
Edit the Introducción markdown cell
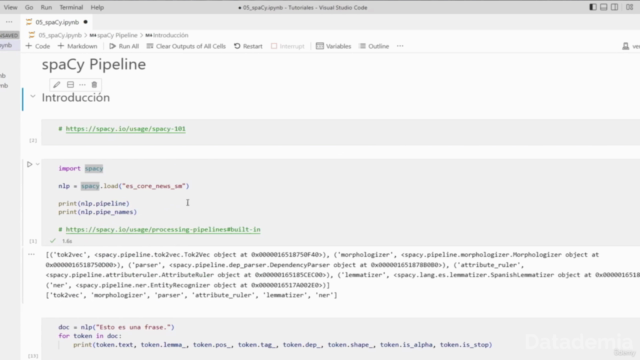click(57, 84)
